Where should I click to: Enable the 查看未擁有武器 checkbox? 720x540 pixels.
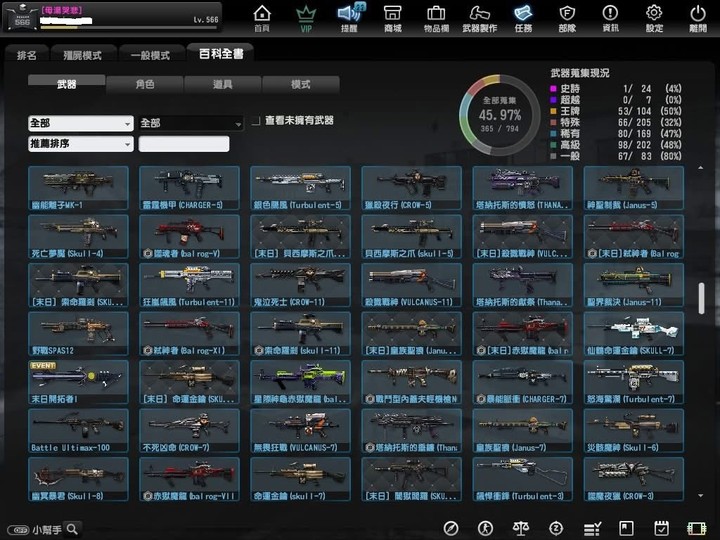[256, 121]
